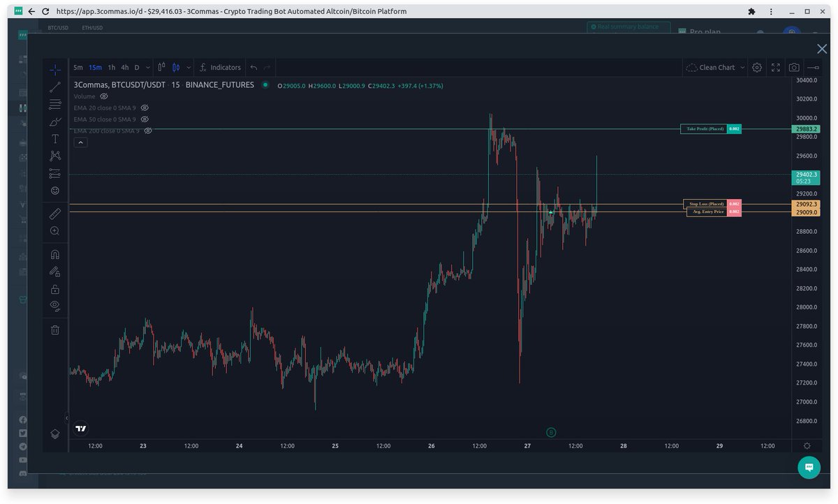The height and width of the screenshot is (504, 838).
Task: Collapse the drawing toolbar side arrow
Action: [x=67, y=417]
